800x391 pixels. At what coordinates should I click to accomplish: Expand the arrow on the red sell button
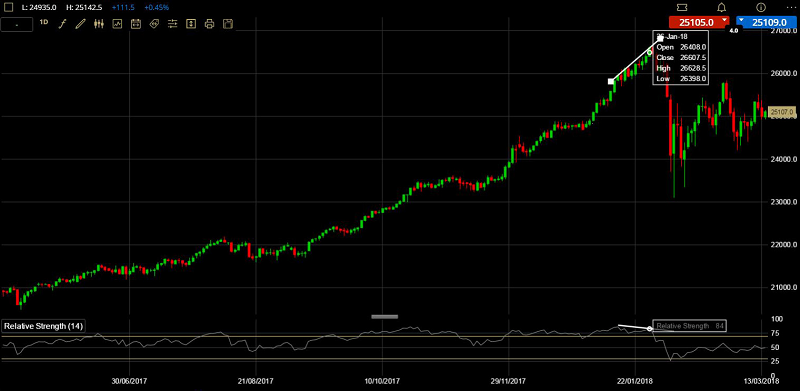(x=725, y=20)
